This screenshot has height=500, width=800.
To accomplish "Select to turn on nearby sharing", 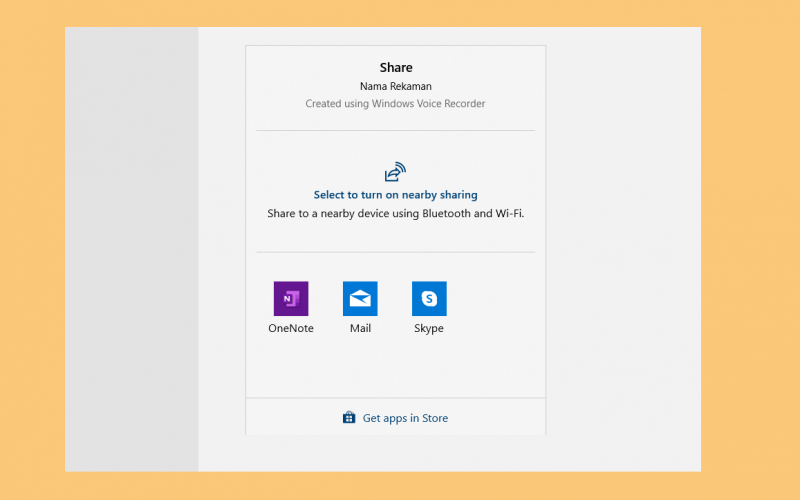I will [x=395, y=195].
